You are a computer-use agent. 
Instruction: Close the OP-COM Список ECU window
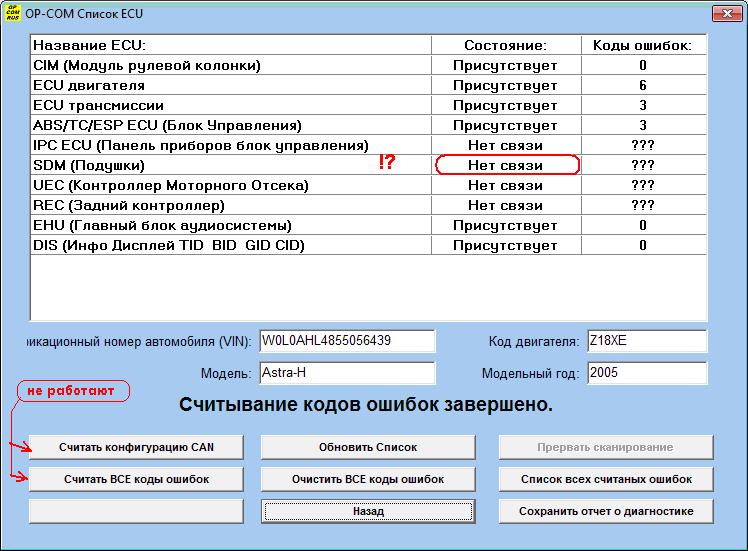pyautogui.click(x=727, y=13)
